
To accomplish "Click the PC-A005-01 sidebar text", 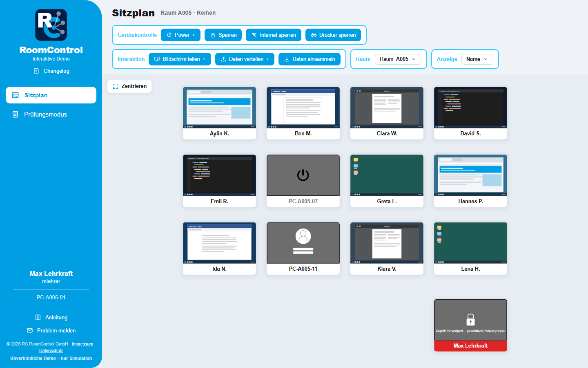I will click(51, 298).
